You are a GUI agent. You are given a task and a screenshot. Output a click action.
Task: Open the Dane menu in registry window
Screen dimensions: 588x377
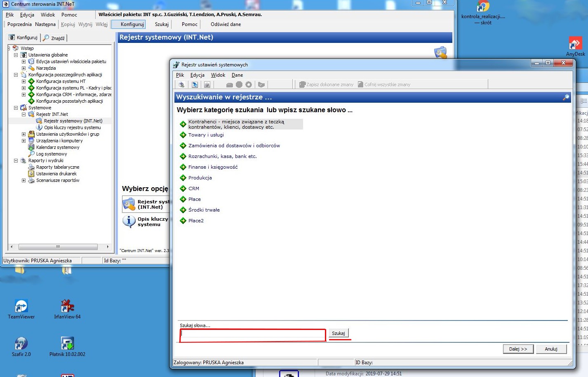point(237,75)
